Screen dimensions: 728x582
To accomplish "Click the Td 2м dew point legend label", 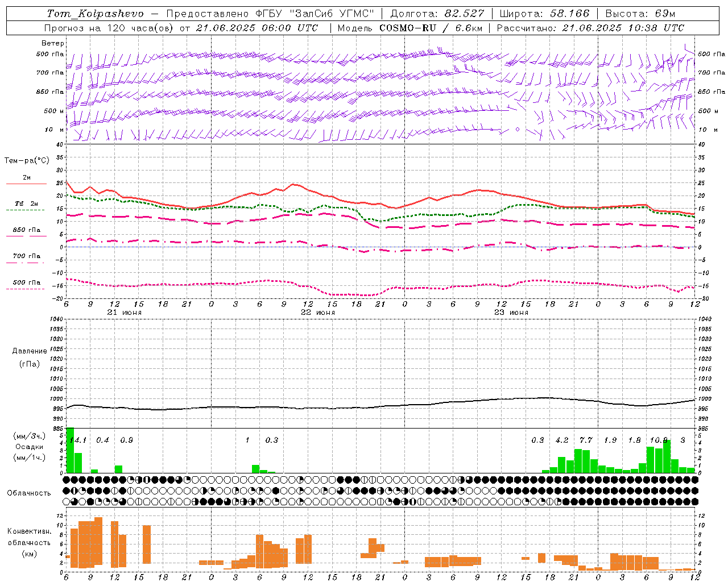I will 27,203.
